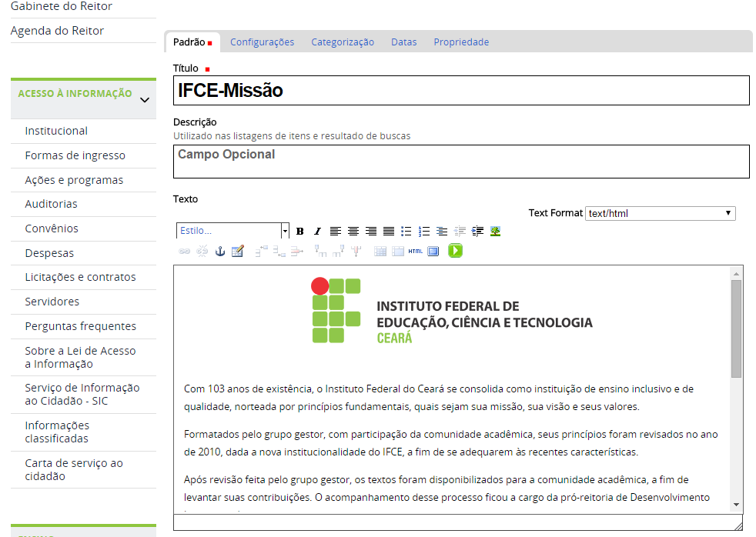The image size is (756, 537).
Task: Open Perguntas frequentes
Action: [x=80, y=326]
